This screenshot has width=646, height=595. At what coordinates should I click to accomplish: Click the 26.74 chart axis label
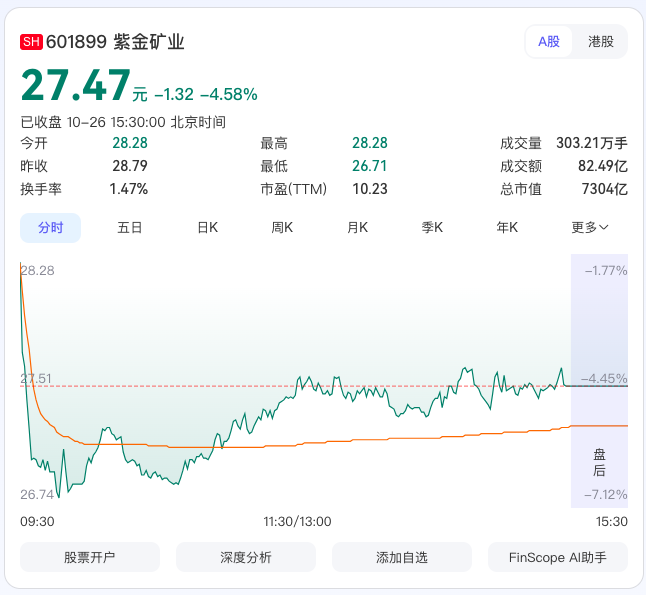coord(37,494)
